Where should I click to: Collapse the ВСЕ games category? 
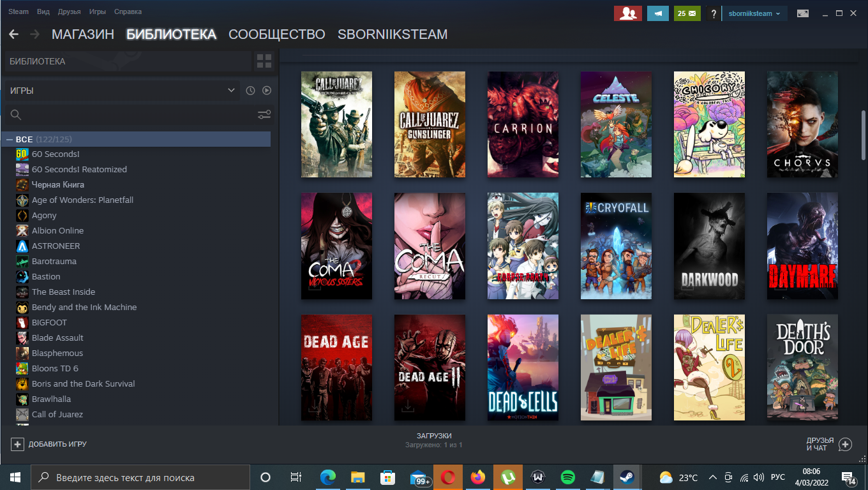pos(10,139)
